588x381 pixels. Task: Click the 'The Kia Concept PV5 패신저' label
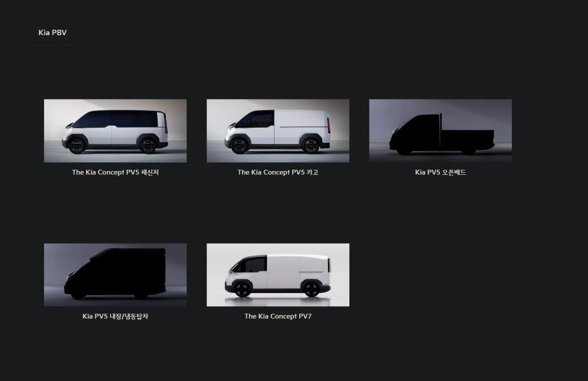(x=116, y=172)
